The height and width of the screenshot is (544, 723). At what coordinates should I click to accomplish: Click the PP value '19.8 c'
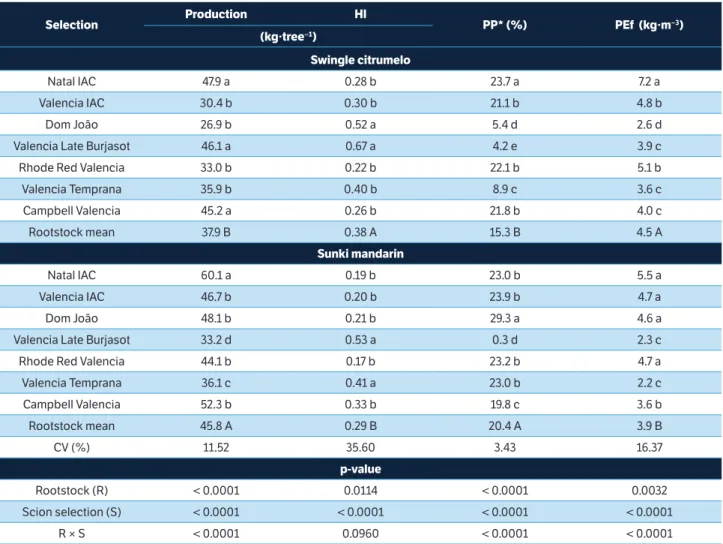[504, 404]
